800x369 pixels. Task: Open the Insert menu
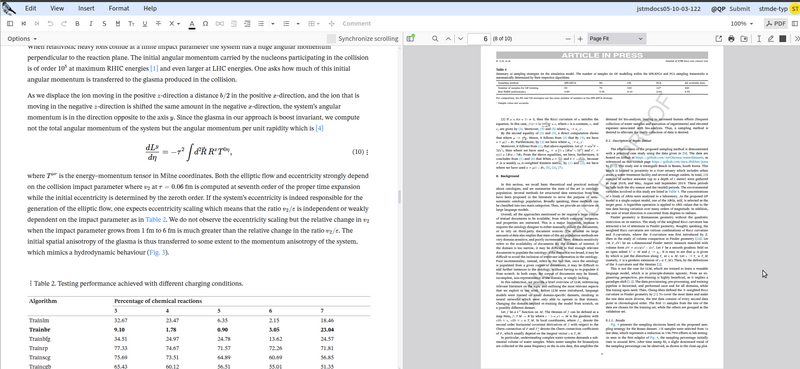86,8
